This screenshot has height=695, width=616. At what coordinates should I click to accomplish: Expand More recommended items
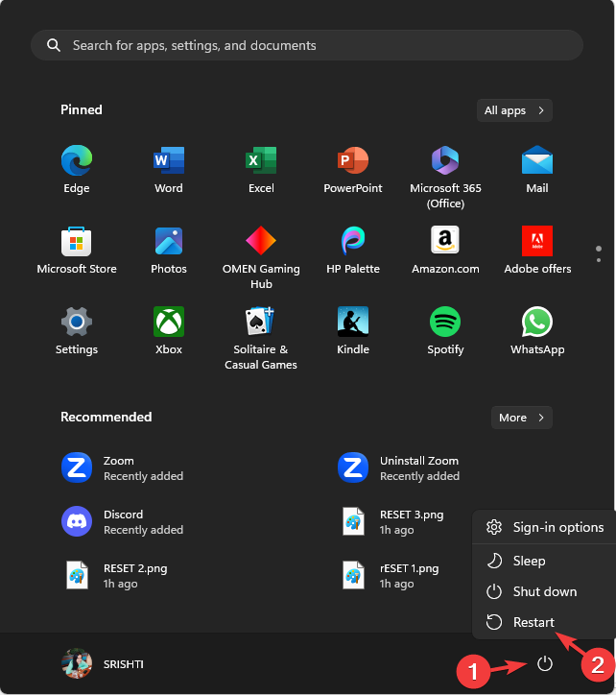coord(521,418)
